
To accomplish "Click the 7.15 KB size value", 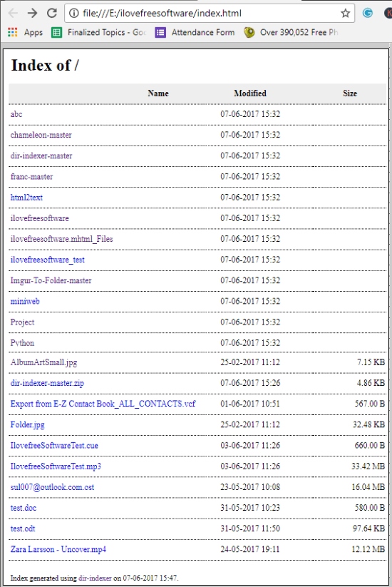I will click(371, 362).
